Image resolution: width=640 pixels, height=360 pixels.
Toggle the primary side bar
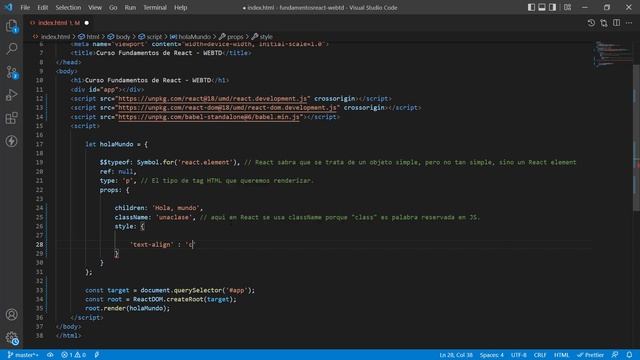tap(531, 7)
